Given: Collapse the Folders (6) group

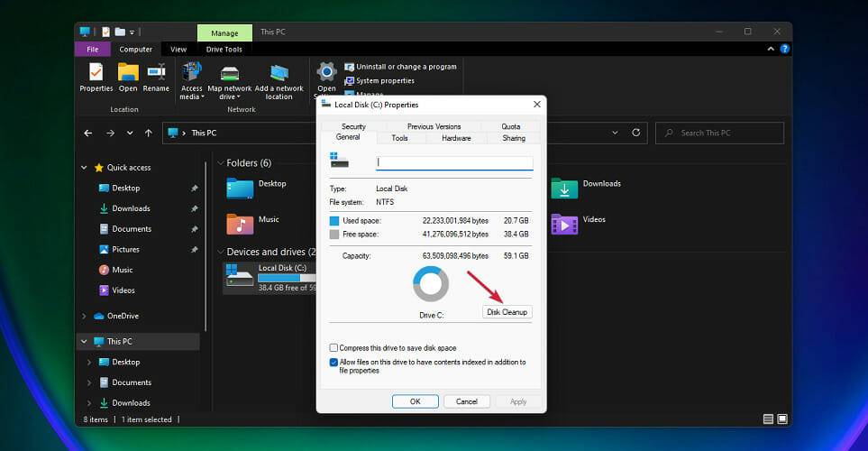Looking at the screenshot, I should tap(220, 163).
